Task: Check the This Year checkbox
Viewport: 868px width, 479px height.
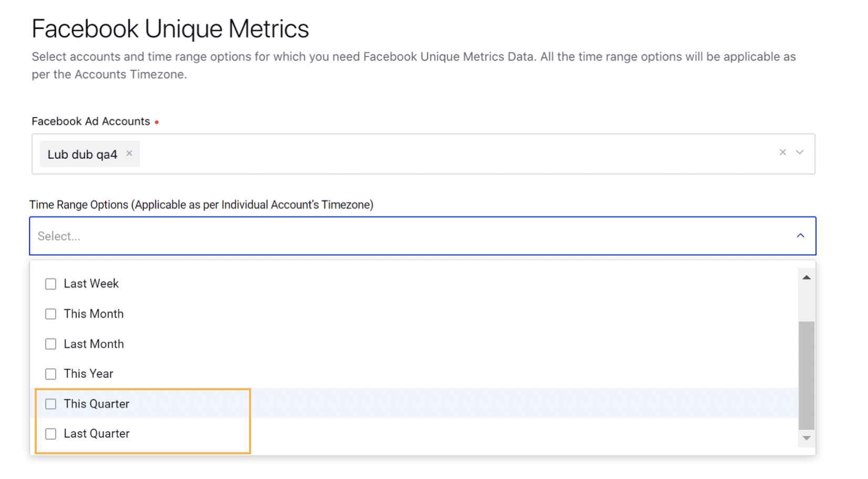Action: 51,374
